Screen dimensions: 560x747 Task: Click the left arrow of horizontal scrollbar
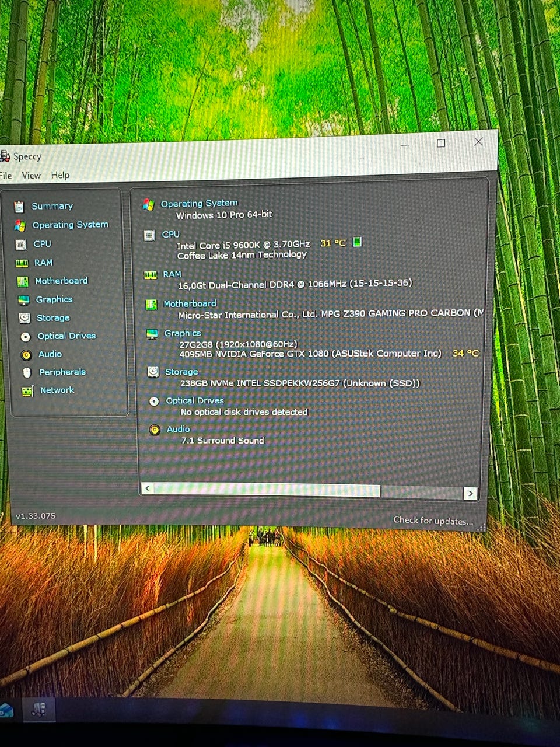pos(148,488)
